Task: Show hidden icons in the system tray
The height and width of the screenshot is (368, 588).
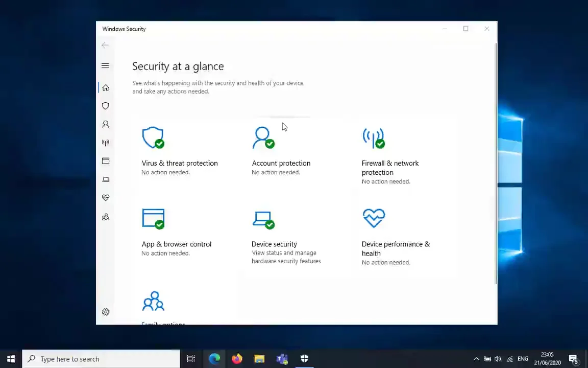Action: click(x=476, y=358)
